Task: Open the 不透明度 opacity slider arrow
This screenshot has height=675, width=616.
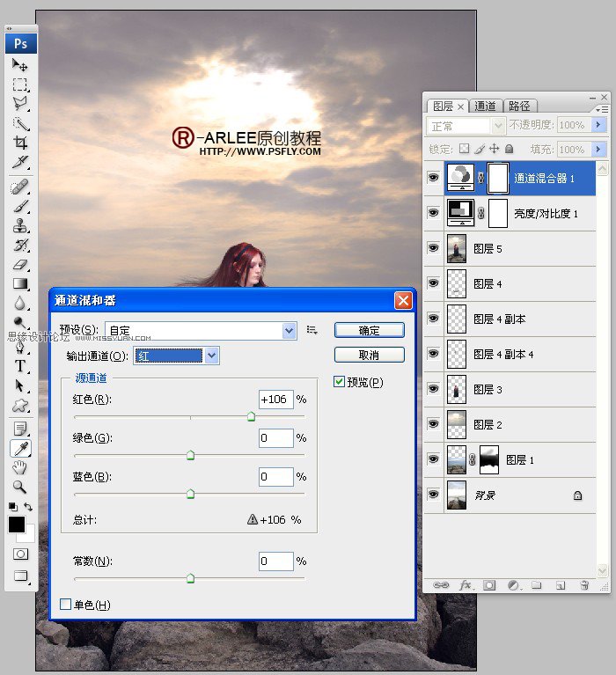Action: [x=598, y=125]
